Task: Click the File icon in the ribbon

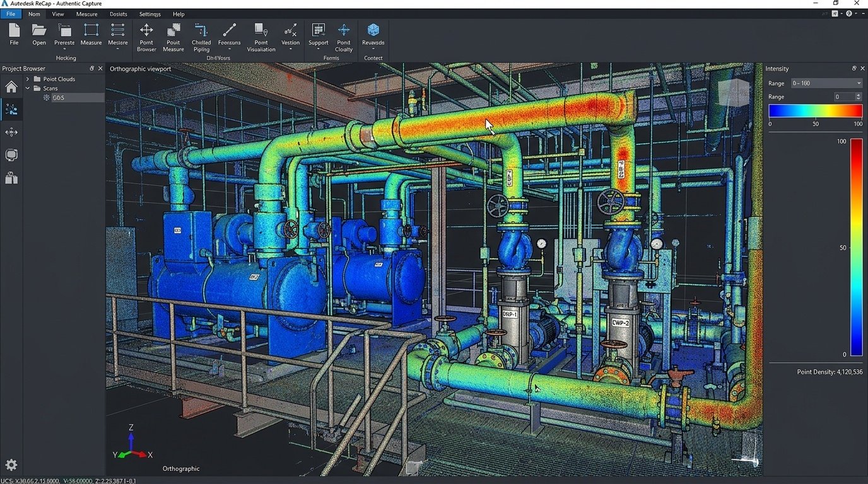Action: [x=14, y=30]
